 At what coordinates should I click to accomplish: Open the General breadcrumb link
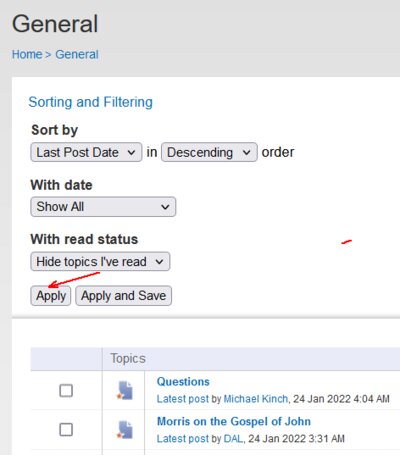coord(77,54)
